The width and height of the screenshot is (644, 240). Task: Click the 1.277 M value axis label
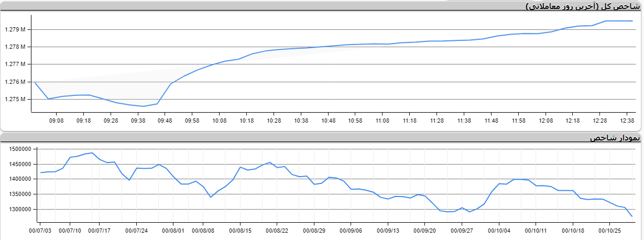(15, 64)
